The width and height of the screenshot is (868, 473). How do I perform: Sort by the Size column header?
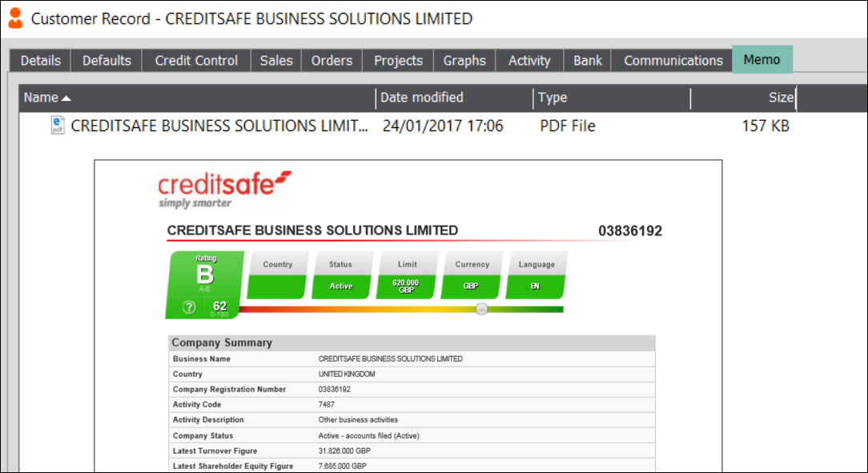(x=743, y=98)
